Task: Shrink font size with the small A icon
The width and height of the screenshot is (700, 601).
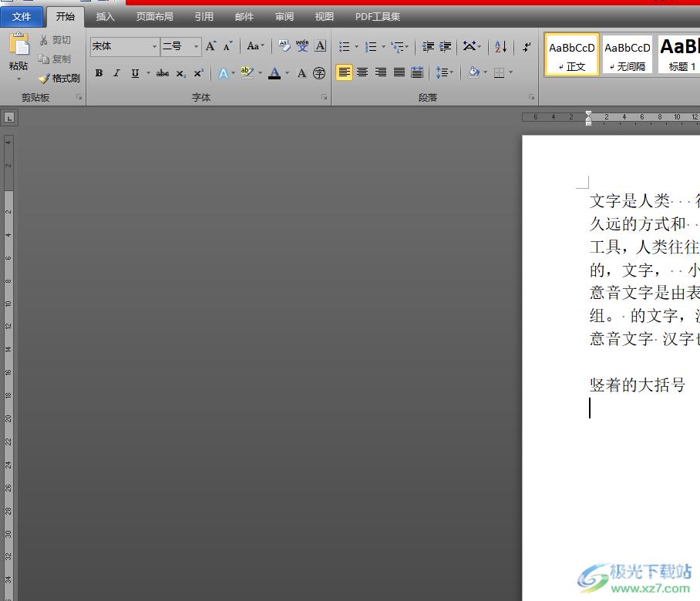Action: click(227, 46)
